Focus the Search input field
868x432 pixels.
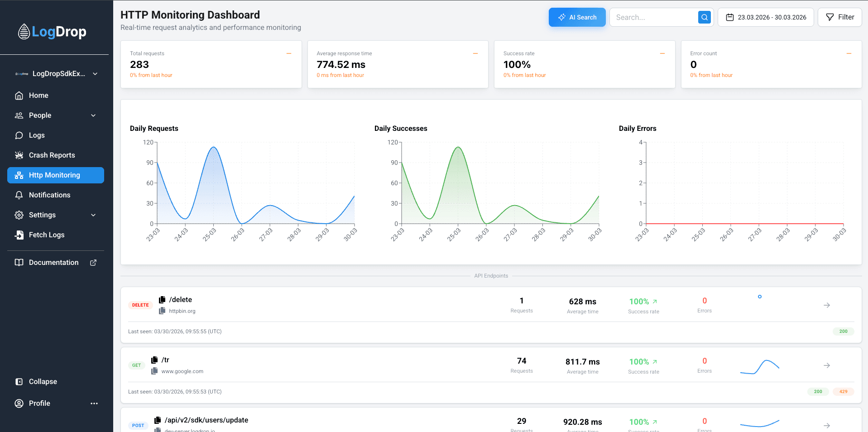(x=655, y=17)
